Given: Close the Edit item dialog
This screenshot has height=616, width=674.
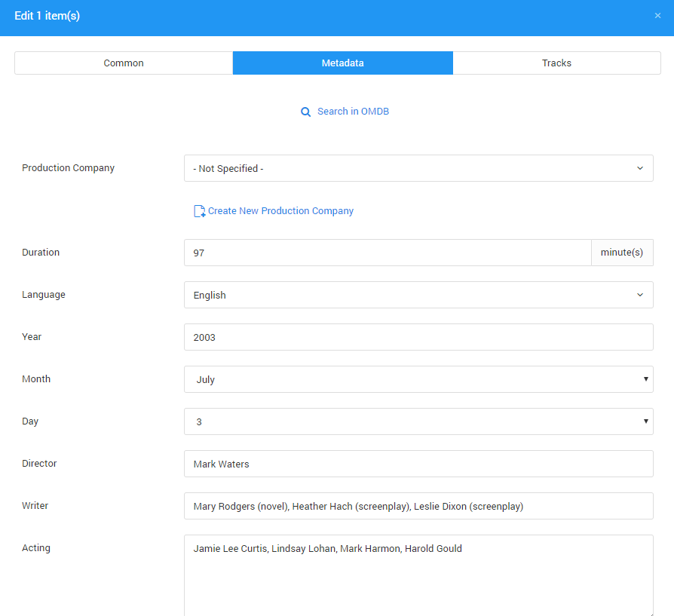Looking at the screenshot, I should tap(657, 16).
